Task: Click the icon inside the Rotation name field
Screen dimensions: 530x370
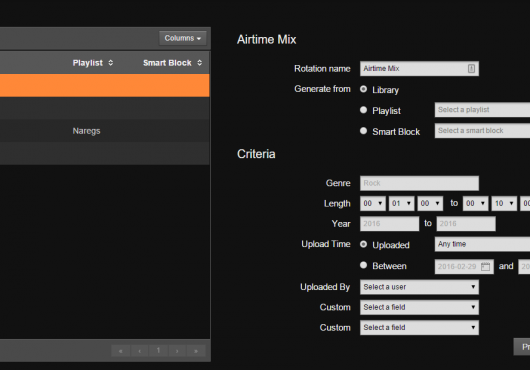Action: click(x=471, y=69)
